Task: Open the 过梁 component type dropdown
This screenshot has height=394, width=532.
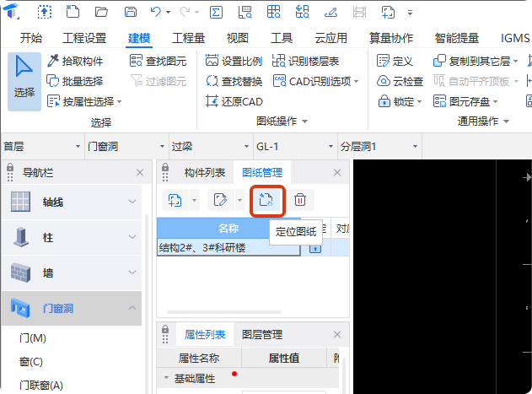Action: (247, 147)
